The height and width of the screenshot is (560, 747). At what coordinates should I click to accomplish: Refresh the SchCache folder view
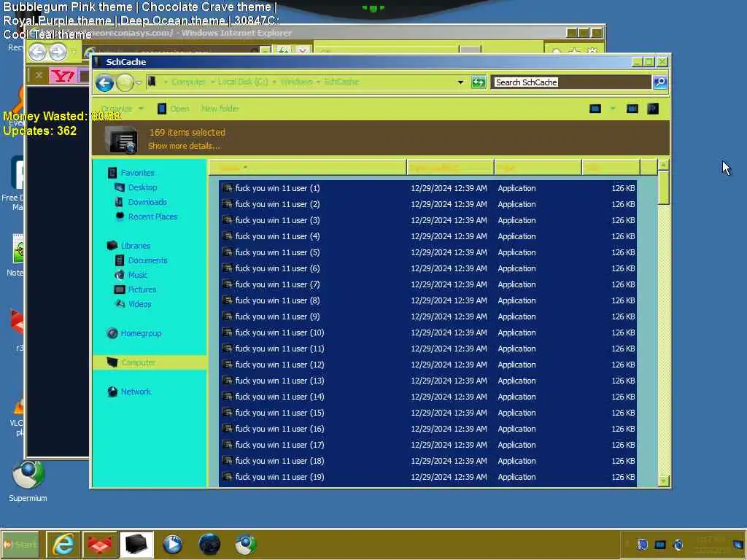[479, 82]
